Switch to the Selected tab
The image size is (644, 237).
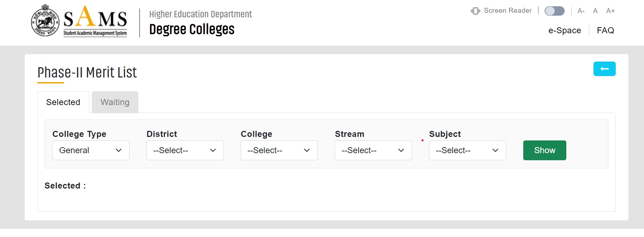tap(63, 102)
